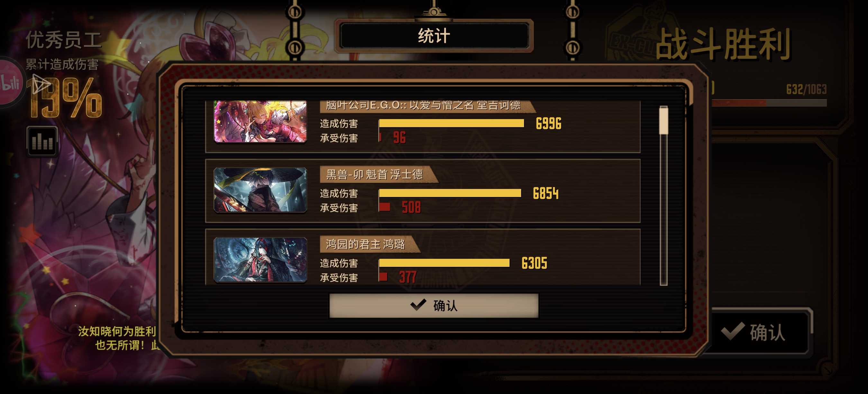Open the 黑兽-卯魁首 浮士德 portrait thumbnail
This screenshot has width=868, height=394.
[x=260, y=190]
